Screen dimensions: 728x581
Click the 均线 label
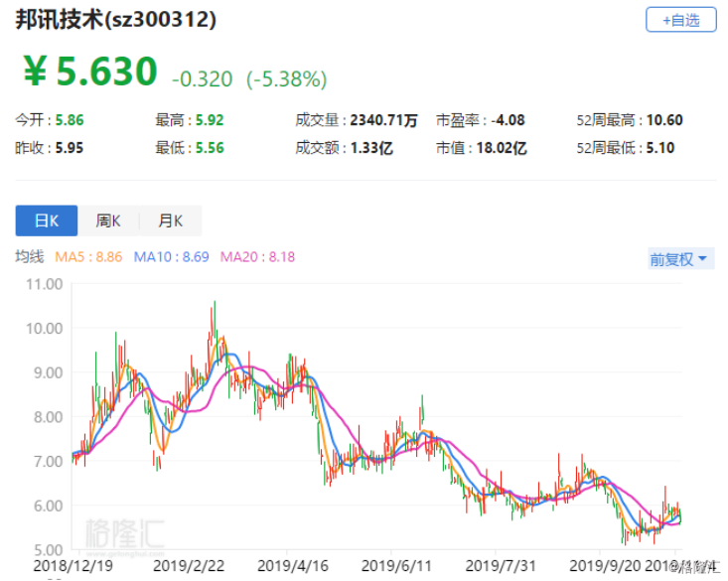(29, 257)
